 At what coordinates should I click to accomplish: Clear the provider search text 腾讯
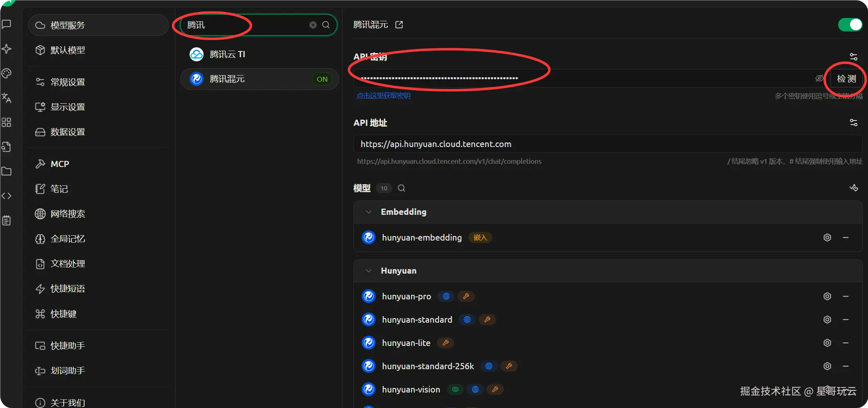(313, 25)
